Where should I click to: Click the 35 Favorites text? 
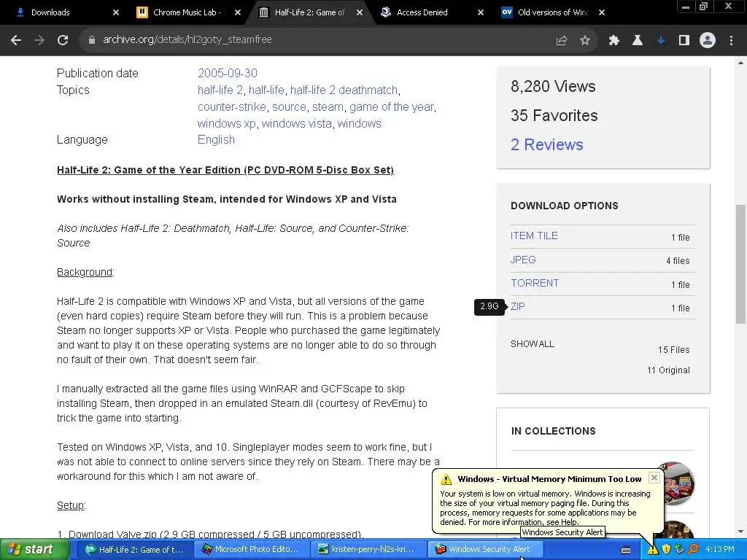pyautogui.click(x=554, y=115)
